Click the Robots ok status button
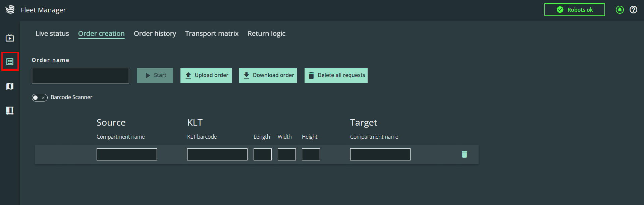Viewport: 644px width, 205px height. click(575, 10)
